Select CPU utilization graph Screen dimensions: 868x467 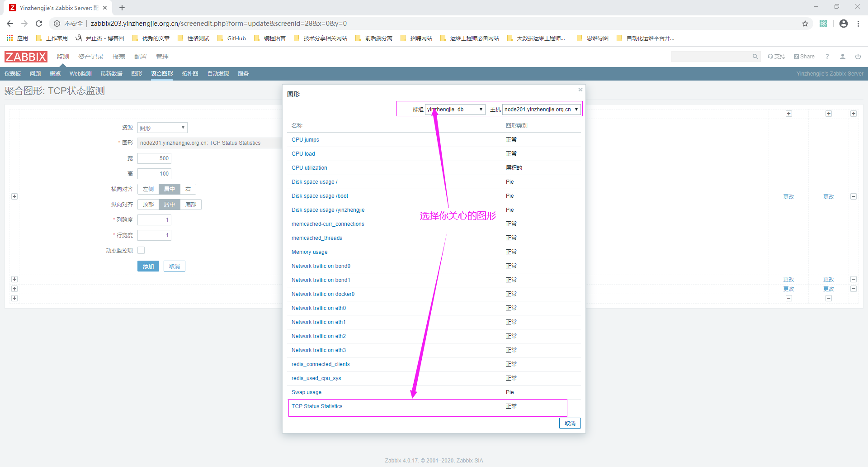click(x=309, y=168)
